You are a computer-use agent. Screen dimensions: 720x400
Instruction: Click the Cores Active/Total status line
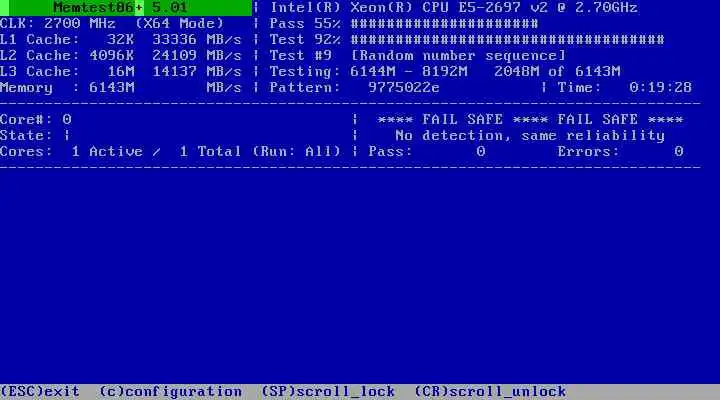coord(170,152)
